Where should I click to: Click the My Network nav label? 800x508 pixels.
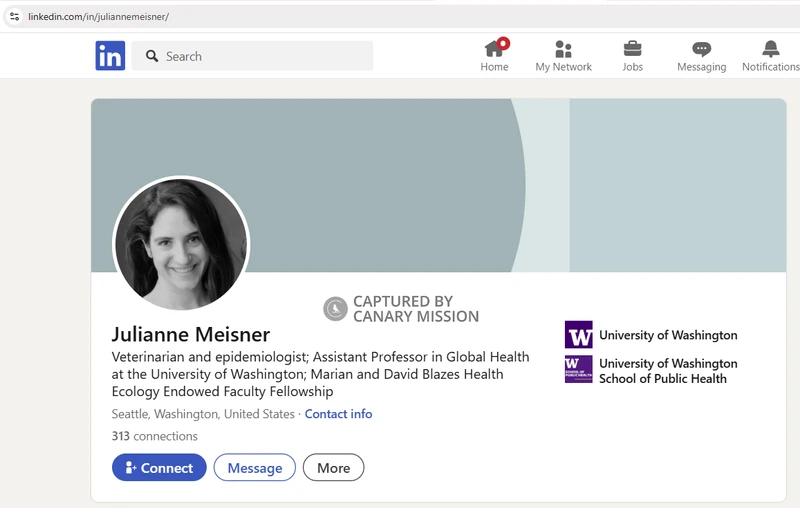(x=563, y=67)
